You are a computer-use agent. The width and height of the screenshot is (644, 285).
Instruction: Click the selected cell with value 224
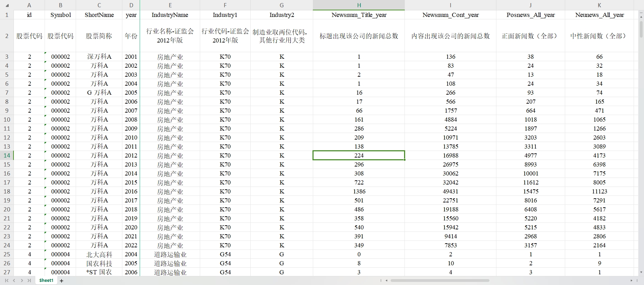coord(359,155)
